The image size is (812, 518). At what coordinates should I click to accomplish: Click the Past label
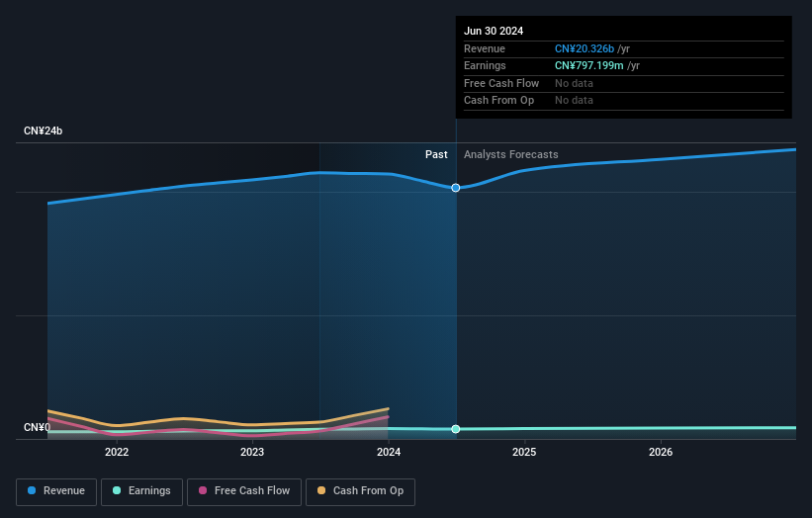[436, 154]
